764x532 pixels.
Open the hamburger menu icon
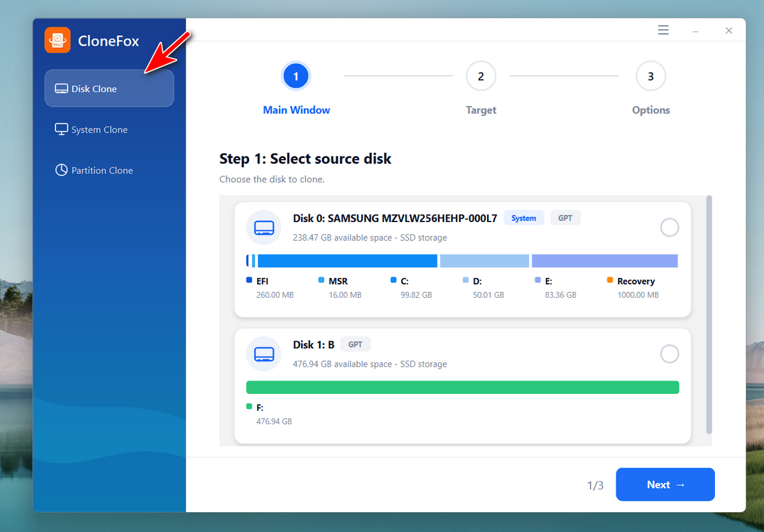pos(663,30)
